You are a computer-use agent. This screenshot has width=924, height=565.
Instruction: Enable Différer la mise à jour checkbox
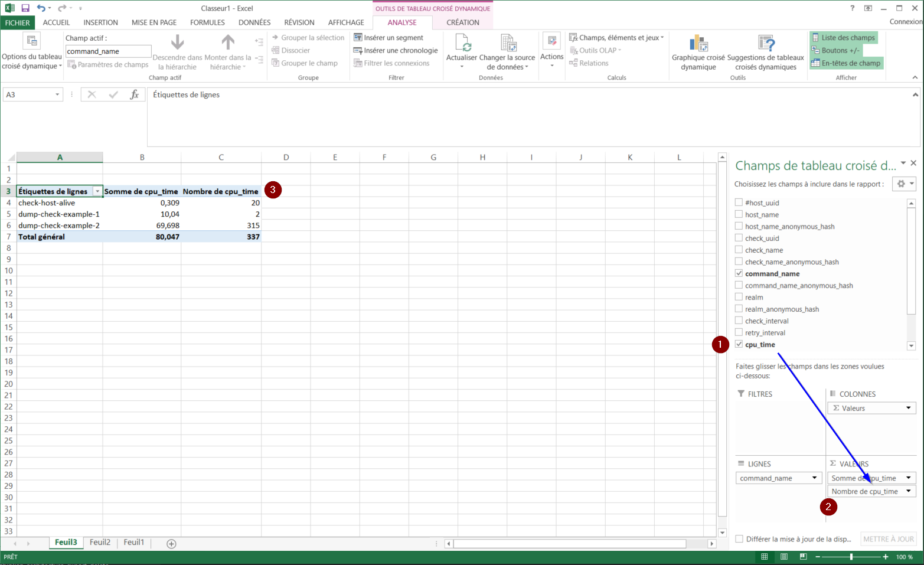tap(739, 539)
